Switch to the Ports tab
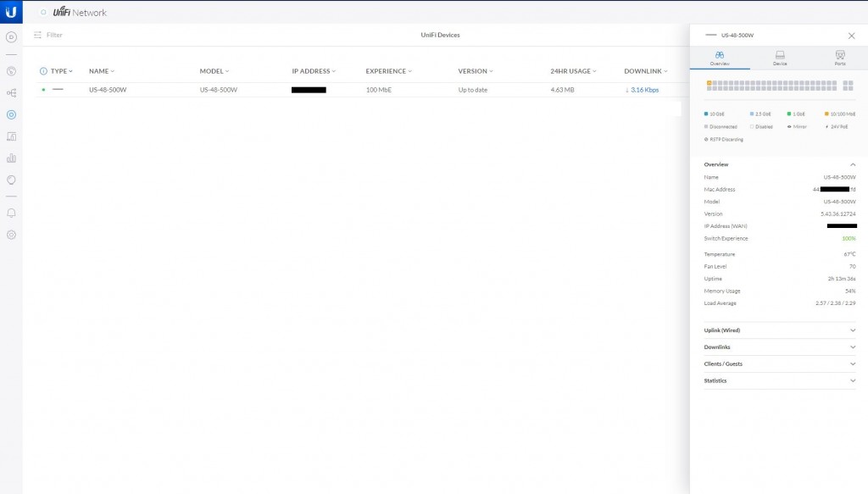This screenshot has width=868, height=494. pyautogui.click(x=839, y=58)
